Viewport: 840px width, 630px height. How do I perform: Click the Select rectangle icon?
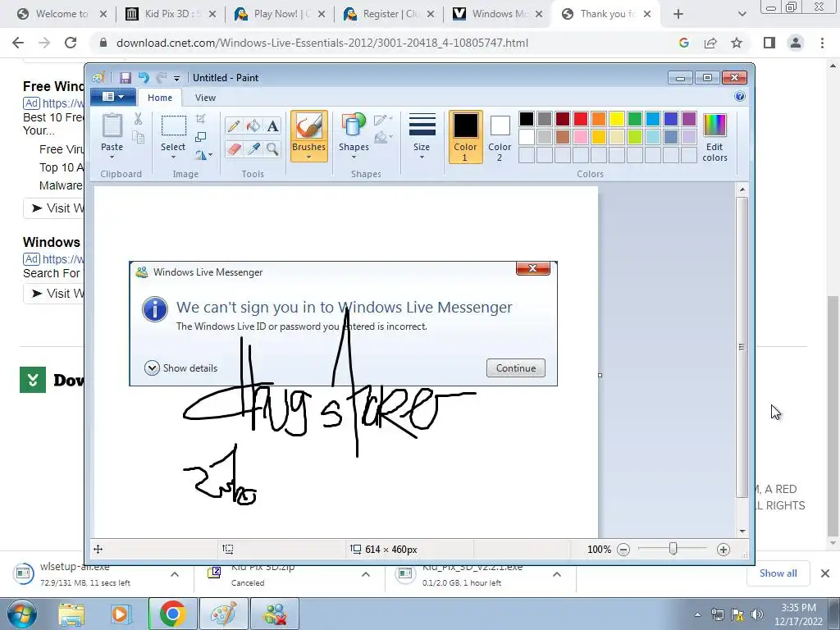coord(174,126)
